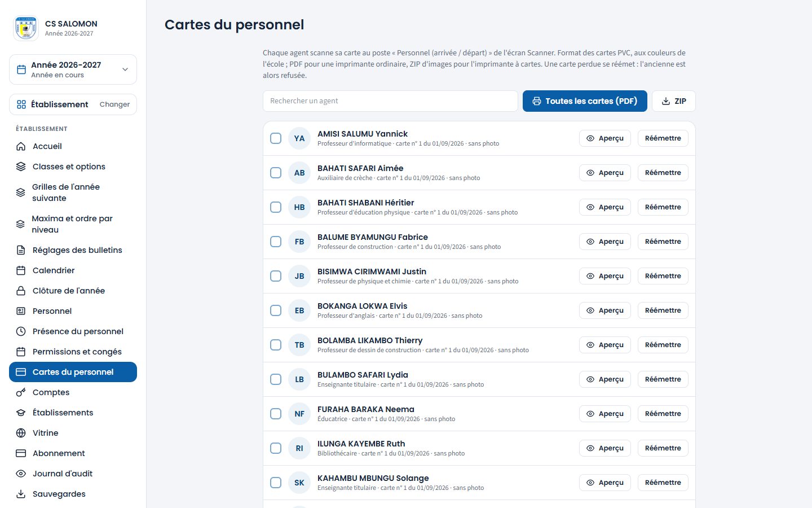Image resolution: width=812 pixels, height=508 pixels.
Task: Reissue card for BAHATI SAFARI Aimée
Action: (x=663, y=173)
